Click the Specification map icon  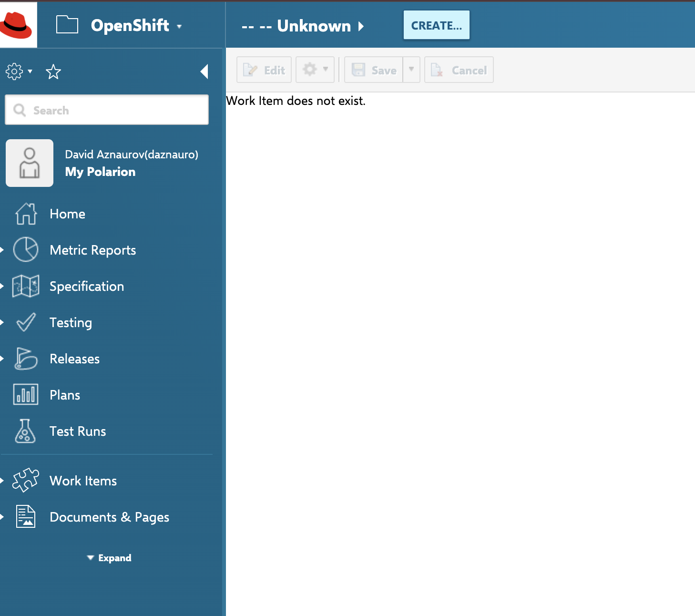[x=26, y=286]
